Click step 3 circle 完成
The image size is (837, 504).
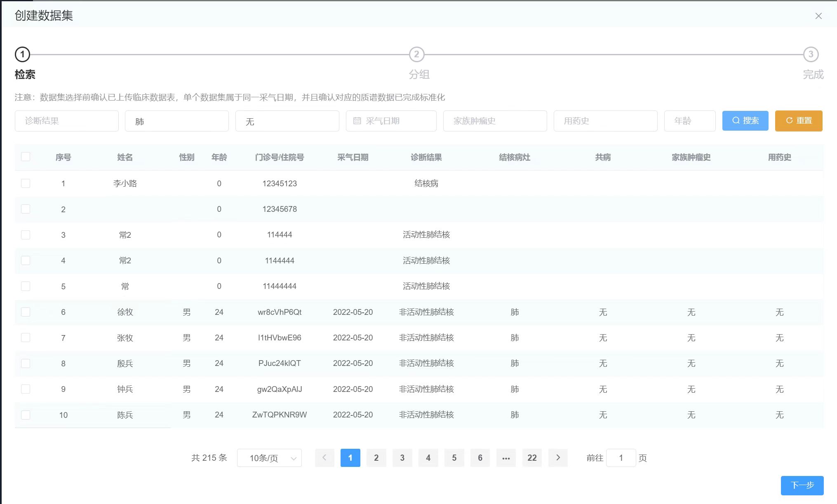pos(811,54)
